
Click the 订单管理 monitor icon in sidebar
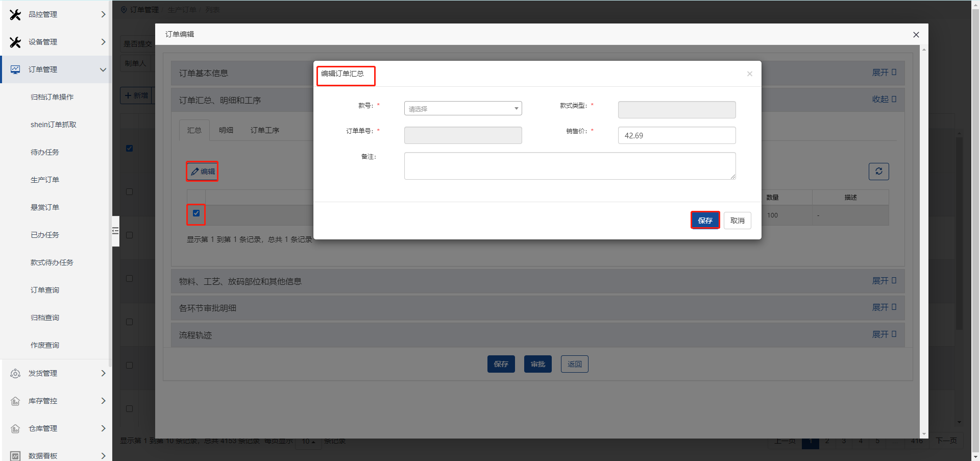(x=15, y=69)
